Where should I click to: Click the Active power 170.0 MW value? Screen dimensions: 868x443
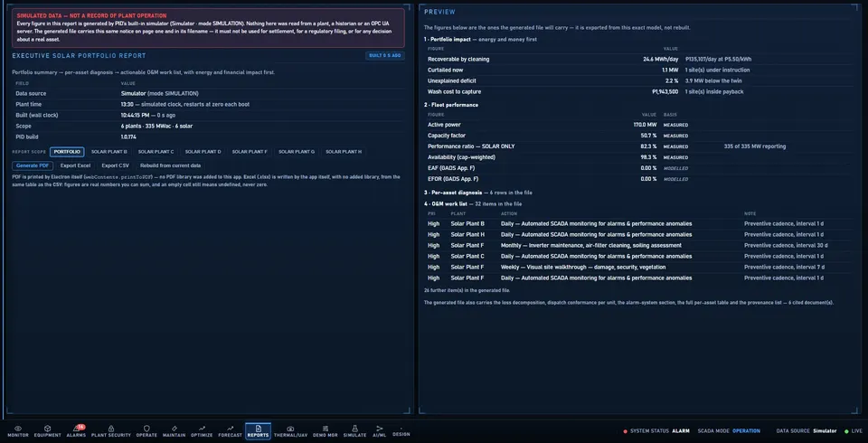pos(645,125)
